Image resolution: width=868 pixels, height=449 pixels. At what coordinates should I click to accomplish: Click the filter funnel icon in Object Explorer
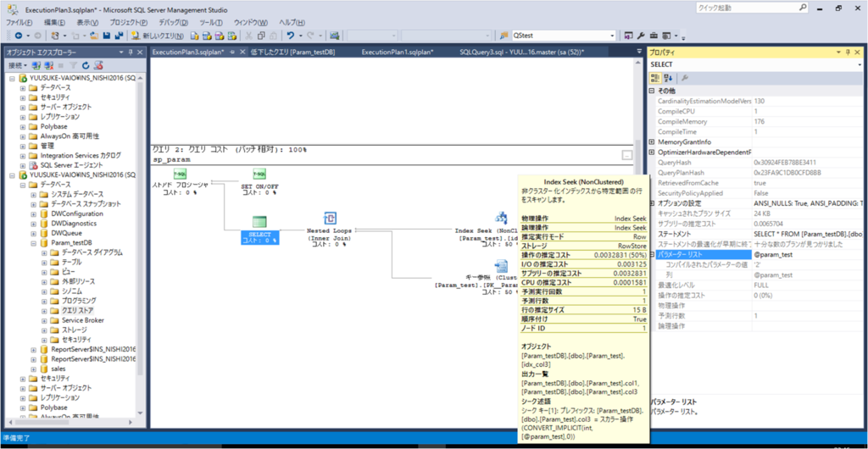click(73, 65)
